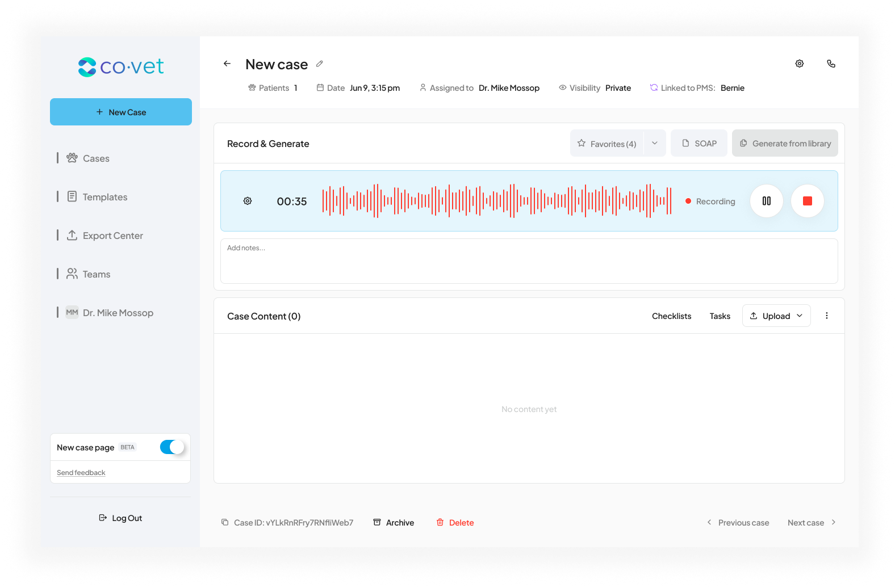Viewport: 895px width, 588px height.
Task: Copy the Case ID icon
Action: pyautogui.click(x=225, y=522)
